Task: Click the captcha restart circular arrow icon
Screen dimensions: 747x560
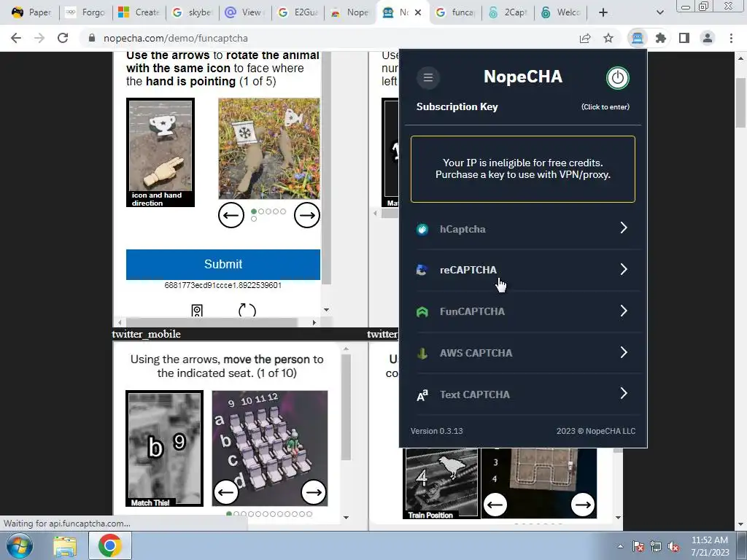Action: pos(247,311)
